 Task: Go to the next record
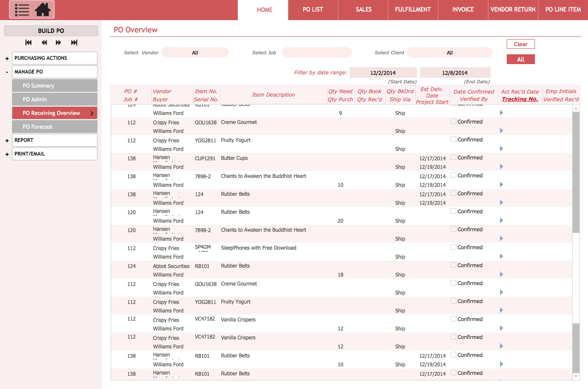coord(58,42)
